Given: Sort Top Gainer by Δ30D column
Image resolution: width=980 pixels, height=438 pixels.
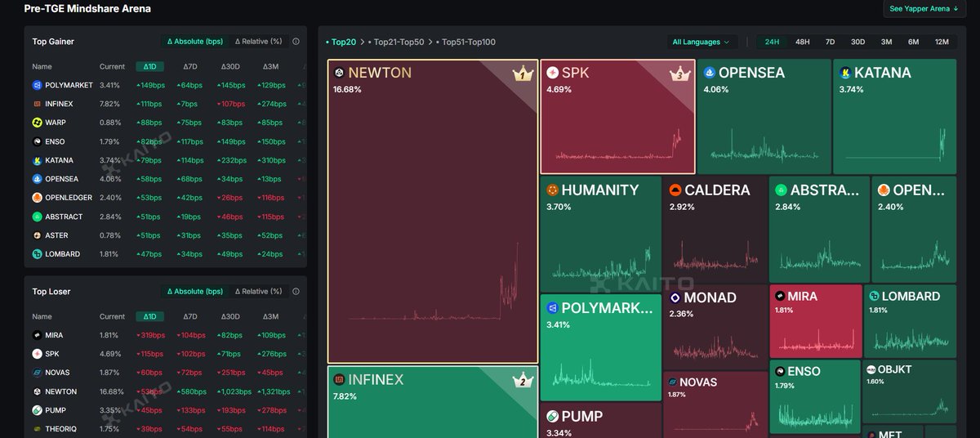Looking at the screenshot, I should [x=231, y=66].
